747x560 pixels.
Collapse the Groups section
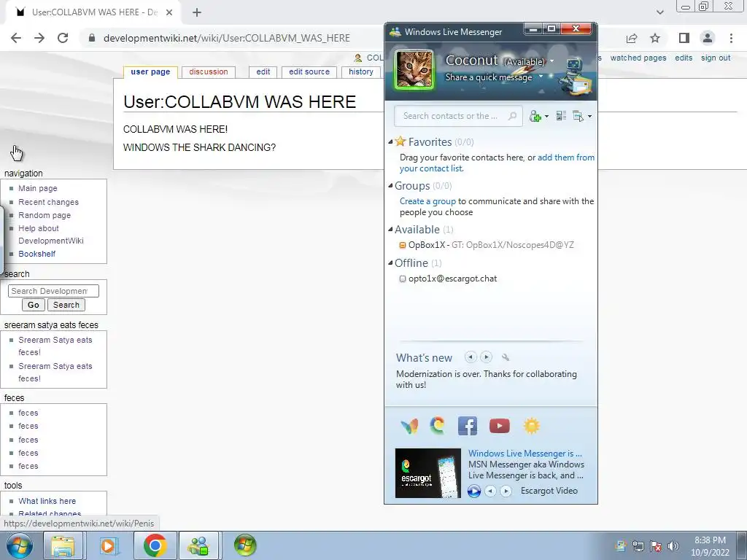point(391,186)
